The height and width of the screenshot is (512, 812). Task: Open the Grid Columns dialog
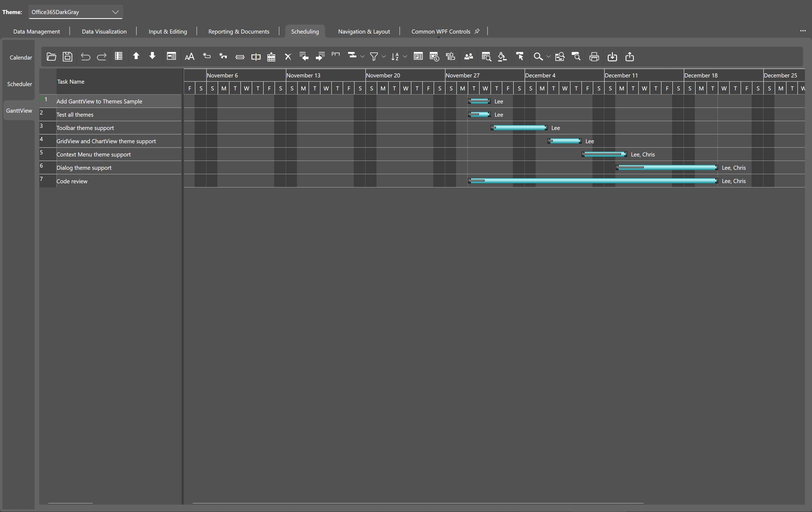point(118,56)
